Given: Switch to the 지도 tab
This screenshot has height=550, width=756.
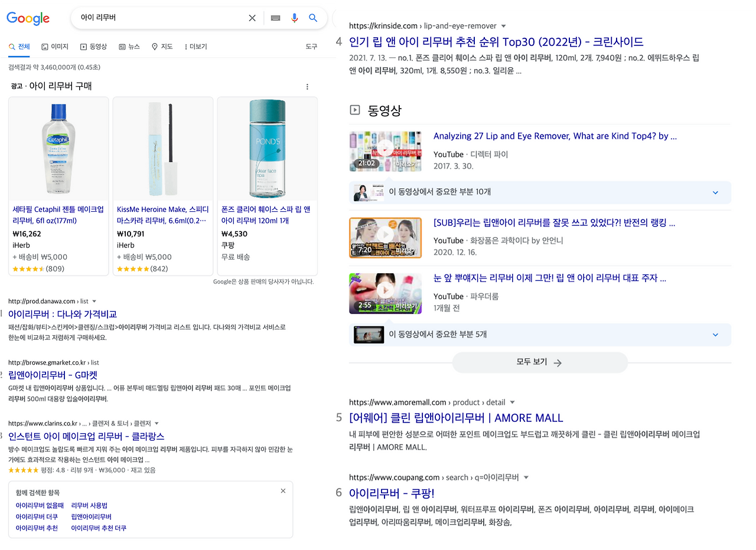Looking at the screenshot, I should 162,47.
